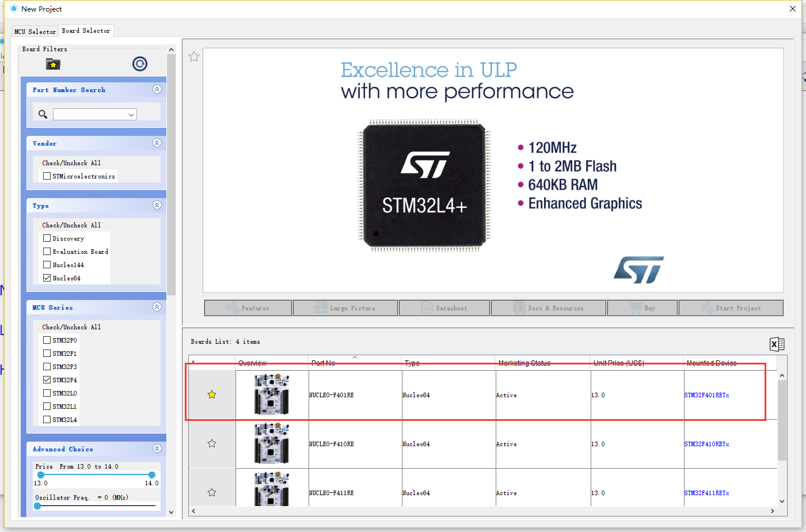Open the favorites folder filter icon
Screen dimensions: 806x532
[53, 64]
